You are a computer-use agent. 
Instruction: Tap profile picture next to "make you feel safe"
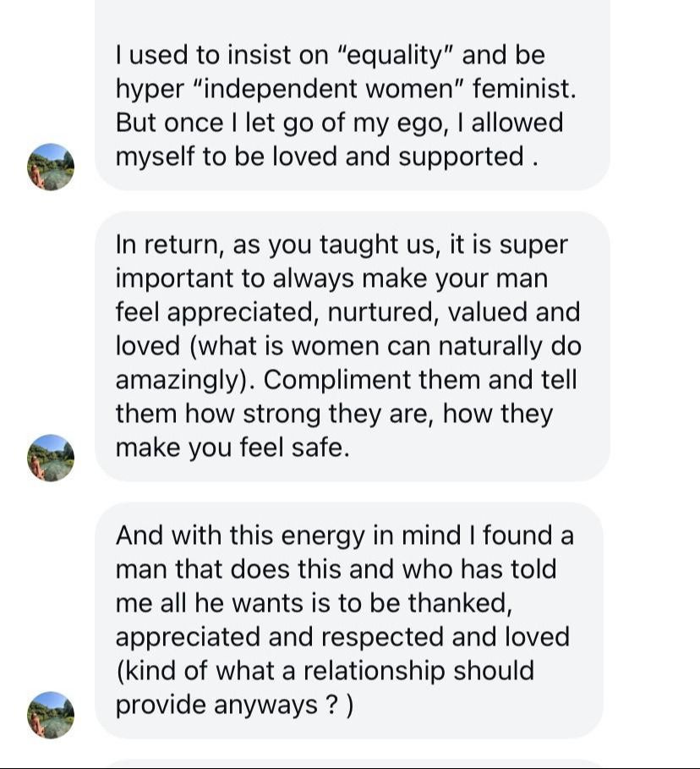pyautogui.click(x=51, y=458)
